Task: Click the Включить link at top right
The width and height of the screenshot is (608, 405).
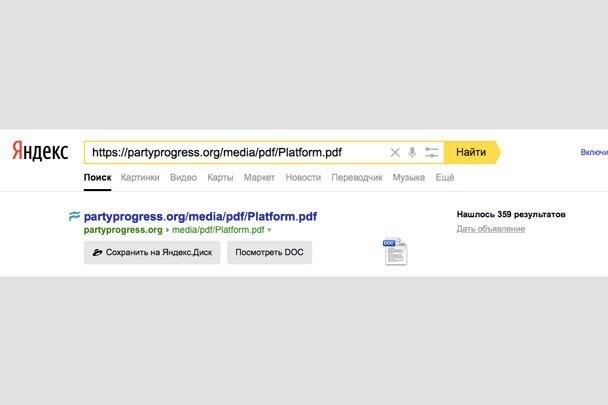Action: pyautogui.click(x=594, y=152)
